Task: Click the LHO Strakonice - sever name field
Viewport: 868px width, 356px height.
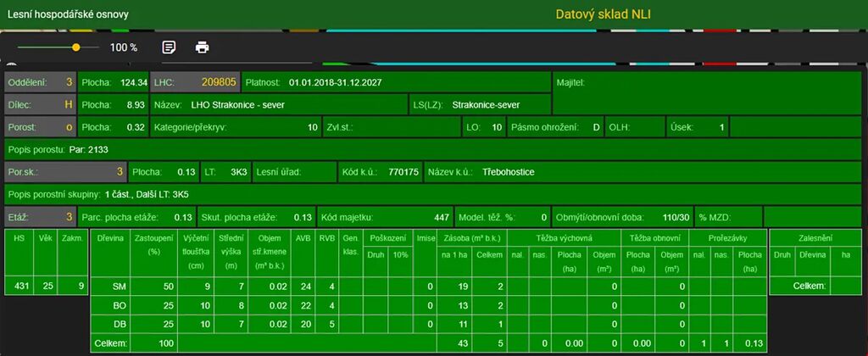Action: (279, 105)
